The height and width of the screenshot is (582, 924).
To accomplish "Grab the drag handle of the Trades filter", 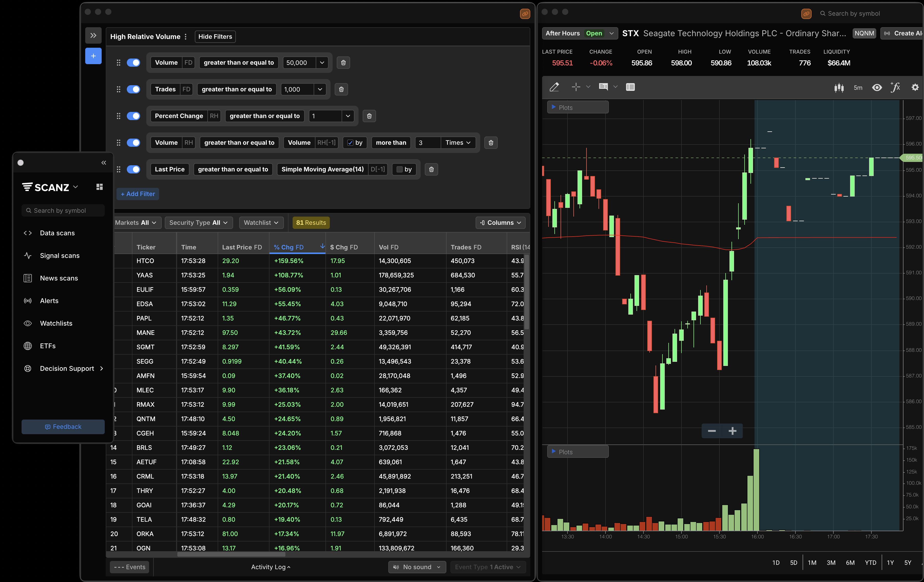I will [x=119, y=89].
